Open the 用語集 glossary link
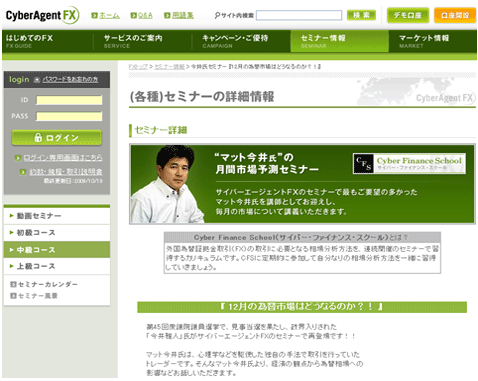The height and width of the screenshot is (381, 478). click(183, 15)
